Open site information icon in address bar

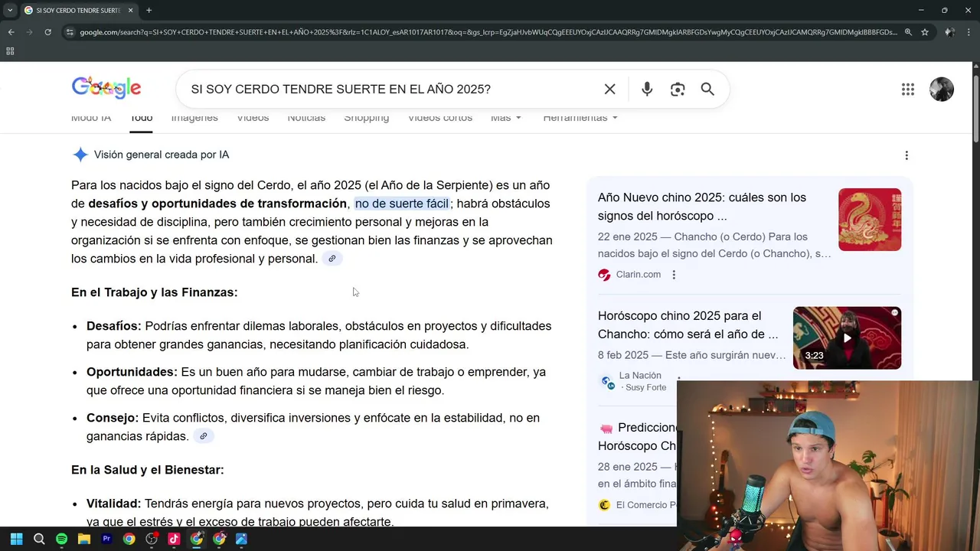[x=70, y=32]
